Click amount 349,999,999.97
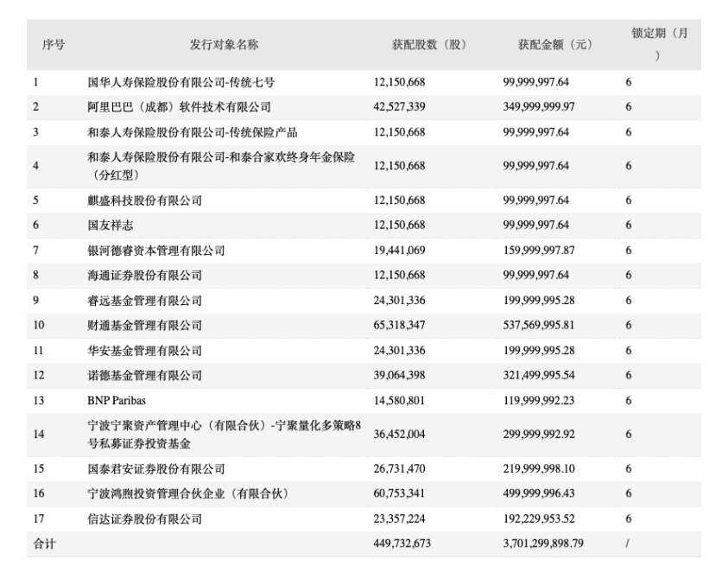 pyautogui.click(x=539, y=107)
